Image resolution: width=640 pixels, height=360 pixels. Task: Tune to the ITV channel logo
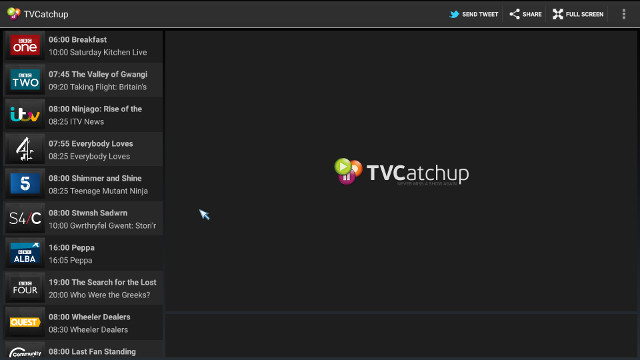pos(25,115)
